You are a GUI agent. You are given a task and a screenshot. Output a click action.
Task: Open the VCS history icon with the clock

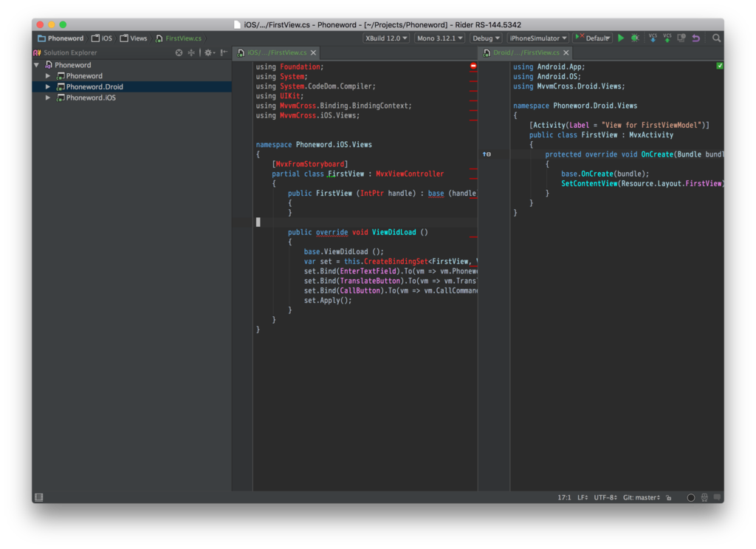click(681, 38)
